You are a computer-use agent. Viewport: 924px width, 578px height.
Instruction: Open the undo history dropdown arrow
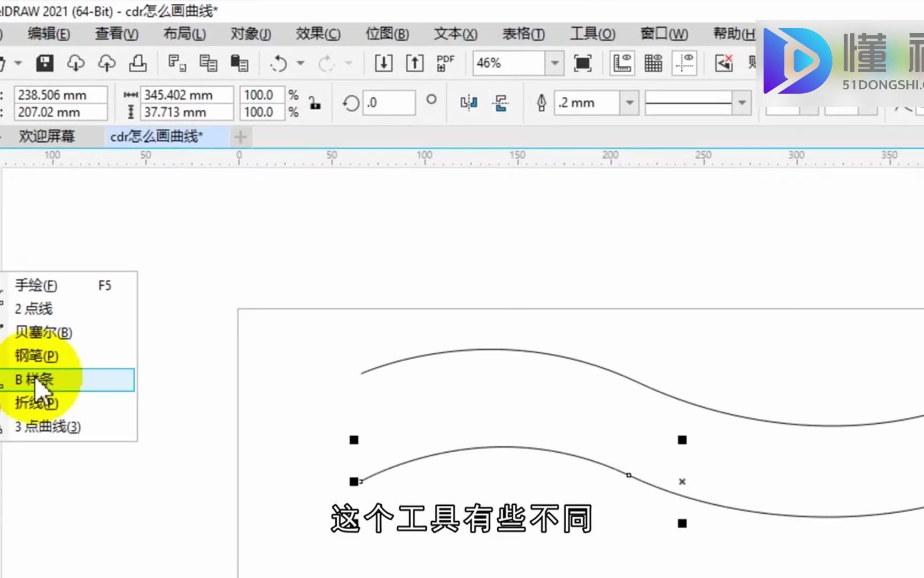point(301,63)
